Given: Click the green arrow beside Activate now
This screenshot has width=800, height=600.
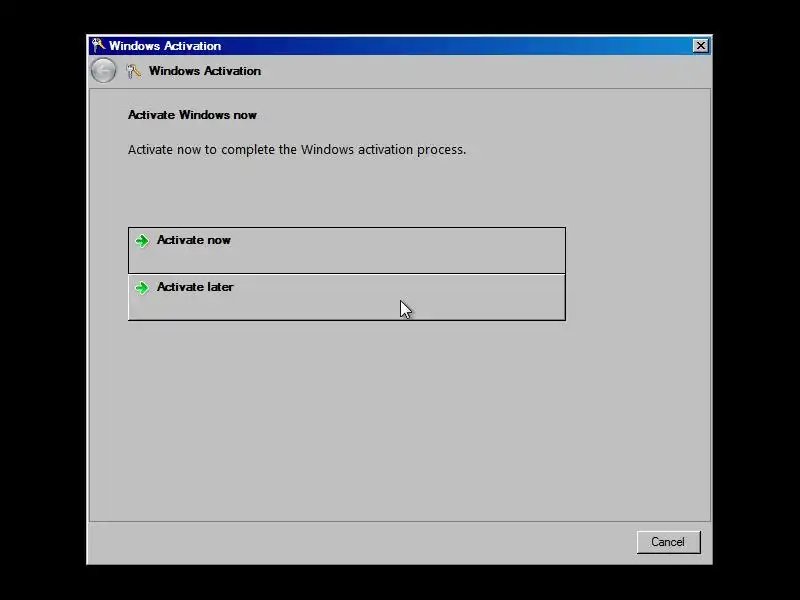Looking at the screenshot, I should point(142,240).
